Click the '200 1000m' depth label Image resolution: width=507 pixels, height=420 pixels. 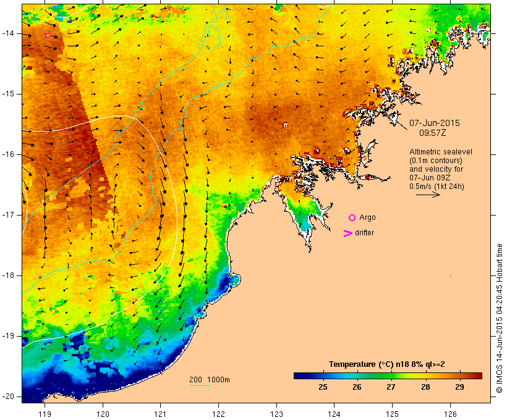click(210, 380)
